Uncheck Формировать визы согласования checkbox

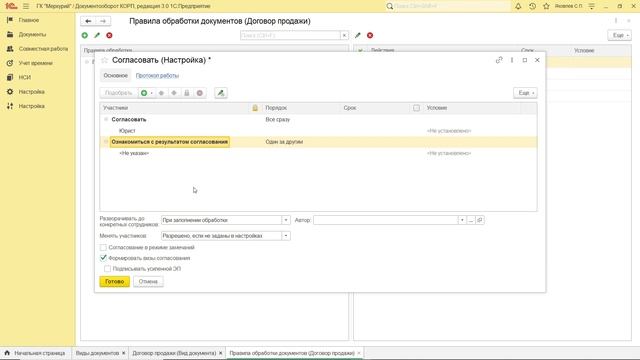pyautogui.click(x=103, y=258)
